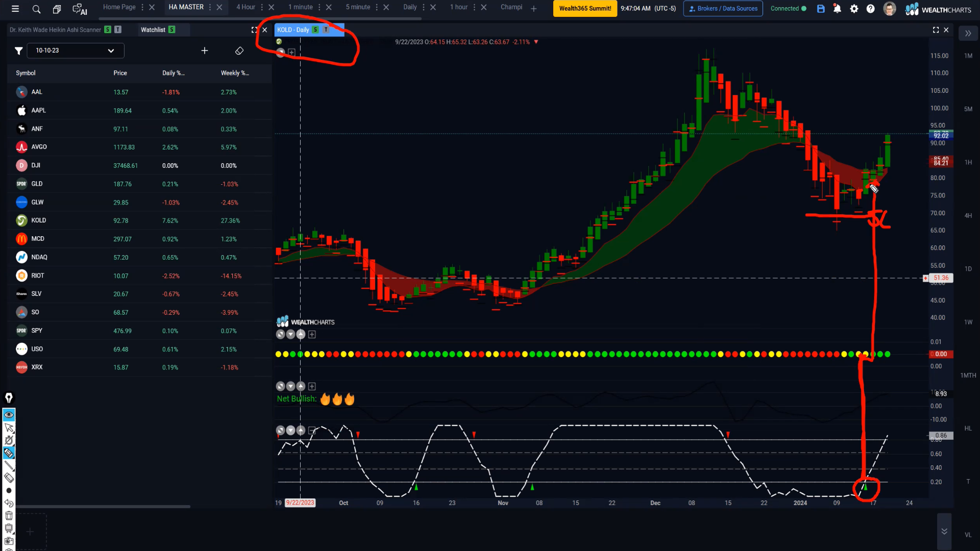Screen dimensions: 980x551
Task: Take a chart snapshot with camera
Action: point(9,541)
